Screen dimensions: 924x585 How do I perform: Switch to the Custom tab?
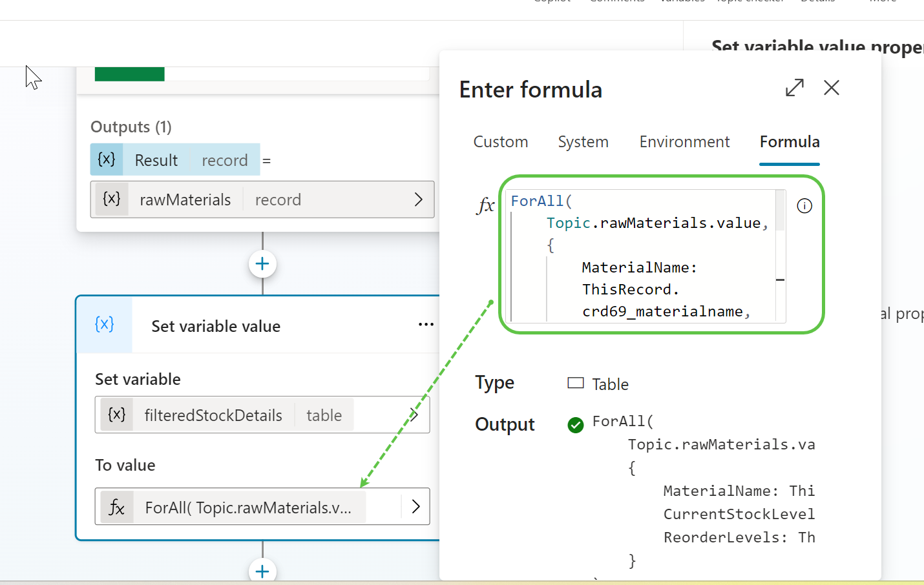click(500, 142)
